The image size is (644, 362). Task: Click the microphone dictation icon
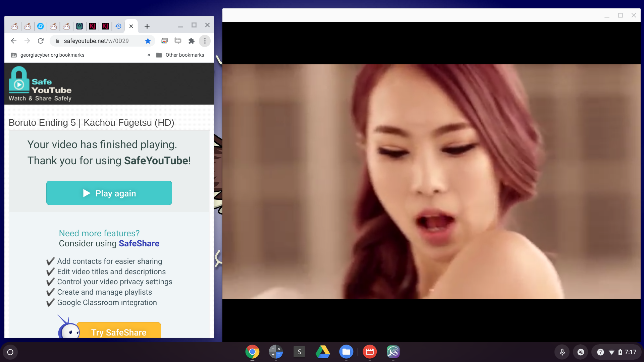coord(562,352)
